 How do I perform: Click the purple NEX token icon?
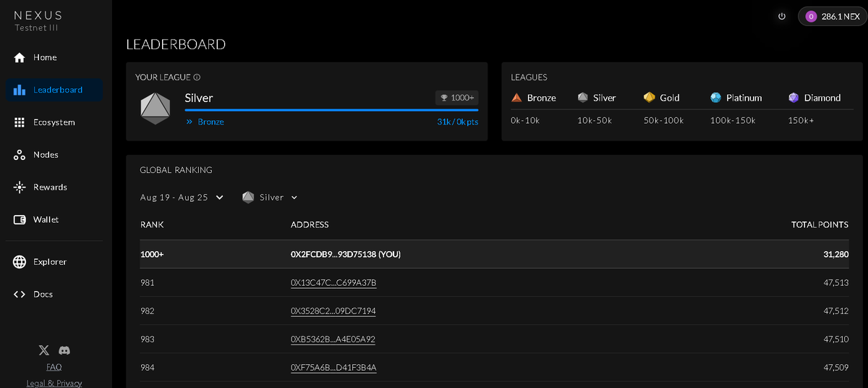810,16
